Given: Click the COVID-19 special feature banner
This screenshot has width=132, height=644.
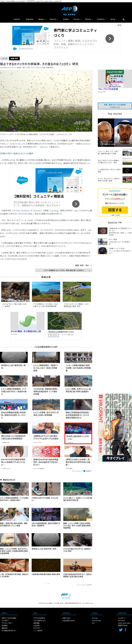Looking at the screenshot, I should [115, 106].
